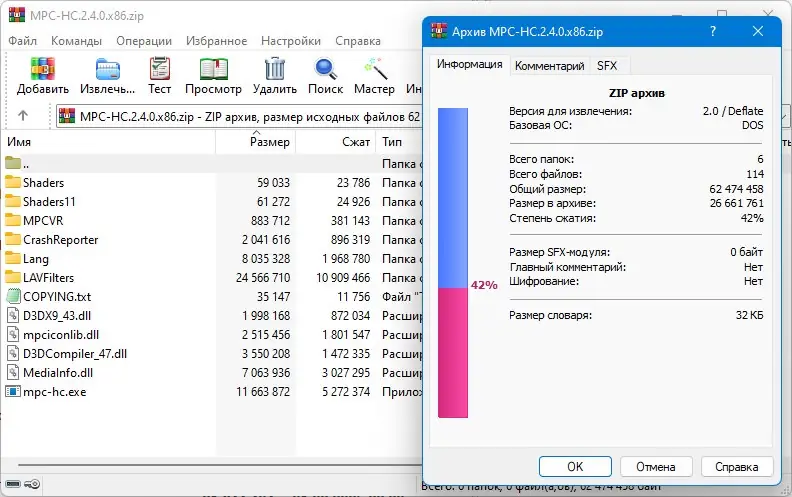Click the size value 59 033

(273, 183)
